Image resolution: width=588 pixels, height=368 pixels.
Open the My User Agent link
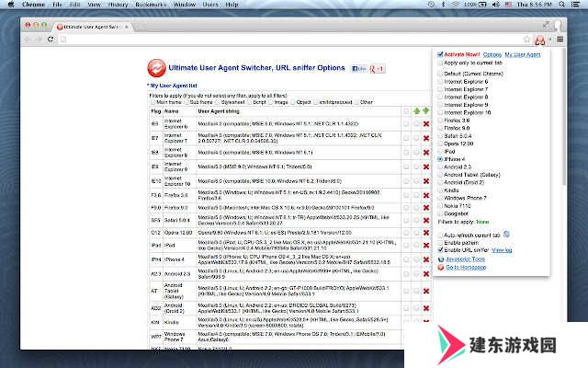tap(523, 55)
